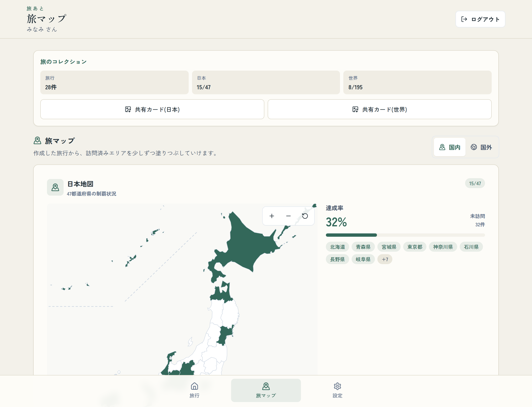Image resolution: width=532 pixels, height=407 pixels.
Task: Reset the map view rotation icon
Action: click(305, 216)
